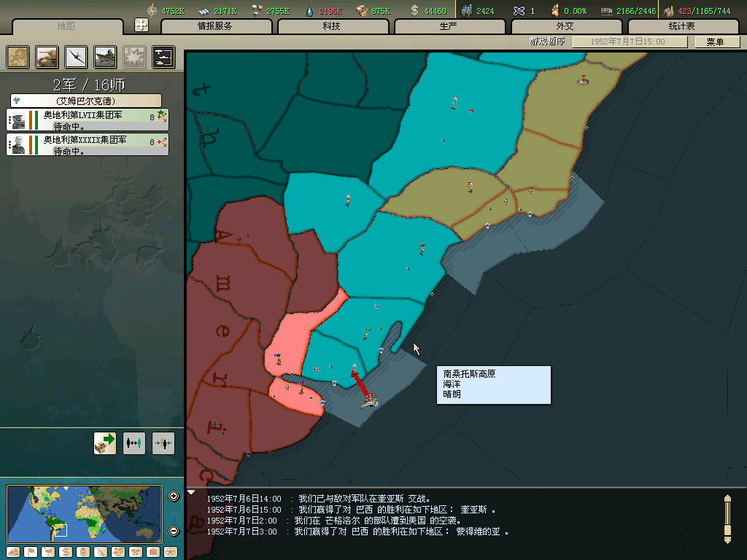The width and height of the screenshot is (747, 560).
Task: Switch to regions map mode icon
Action: pos(118,553)
